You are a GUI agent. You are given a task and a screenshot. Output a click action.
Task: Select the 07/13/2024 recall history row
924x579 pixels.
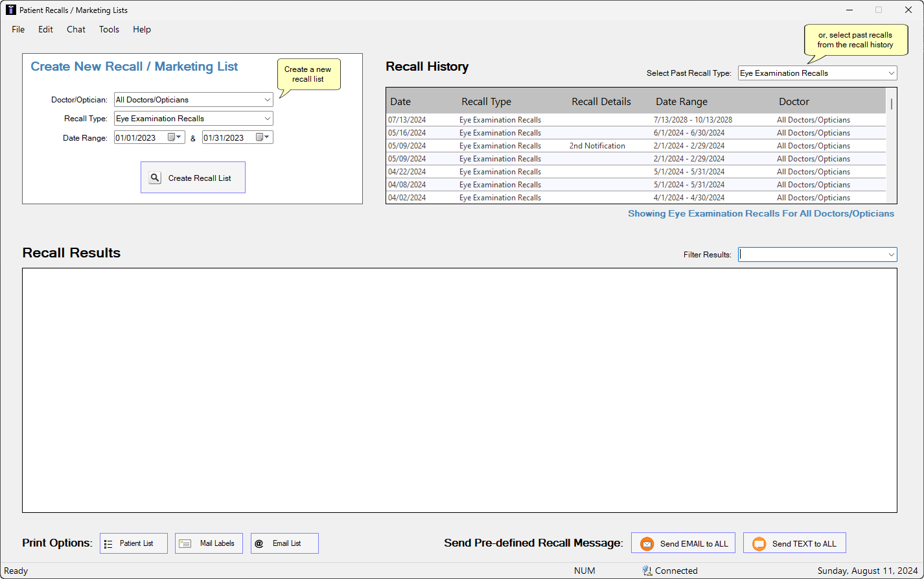(636, 120)
